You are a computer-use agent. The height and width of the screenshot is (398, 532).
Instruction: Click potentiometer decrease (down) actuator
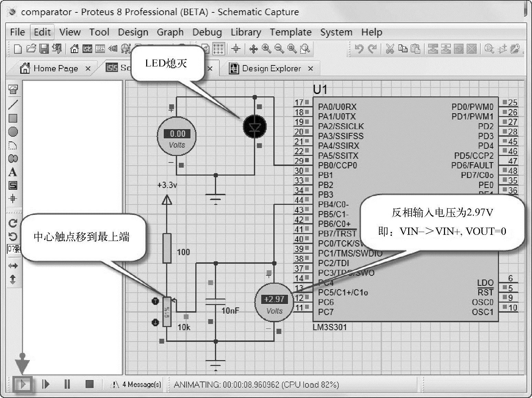coord(155,322)
